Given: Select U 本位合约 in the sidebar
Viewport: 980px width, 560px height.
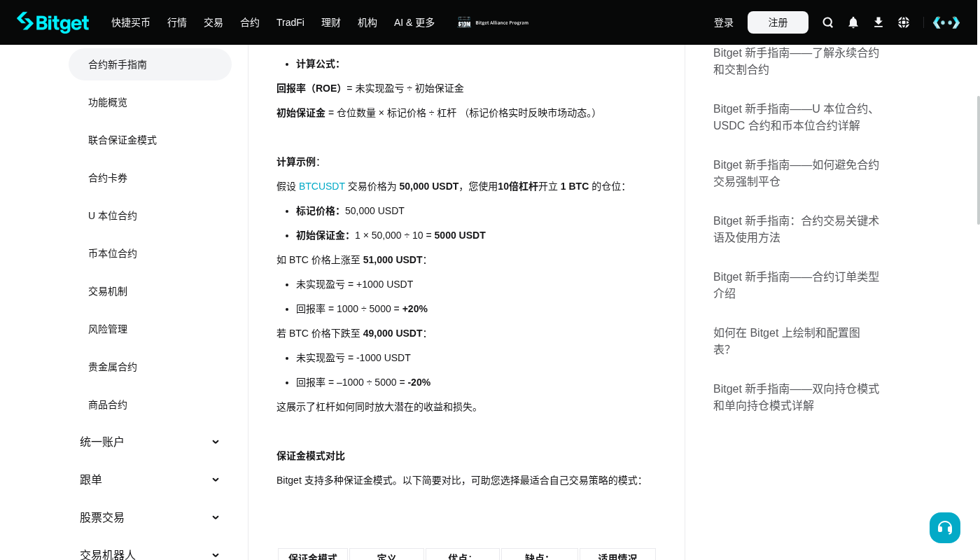Looking at the screenshot, I should 150,216.
